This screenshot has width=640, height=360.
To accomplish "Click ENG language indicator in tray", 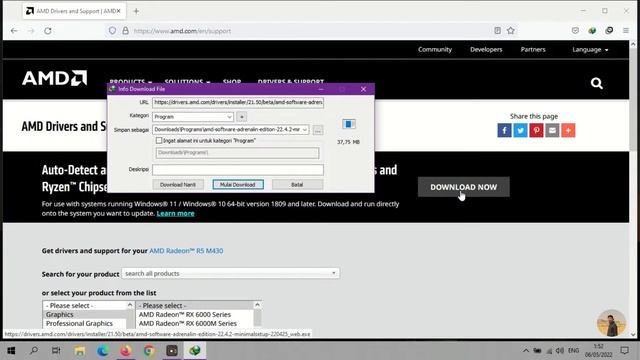I will (573, 351).
